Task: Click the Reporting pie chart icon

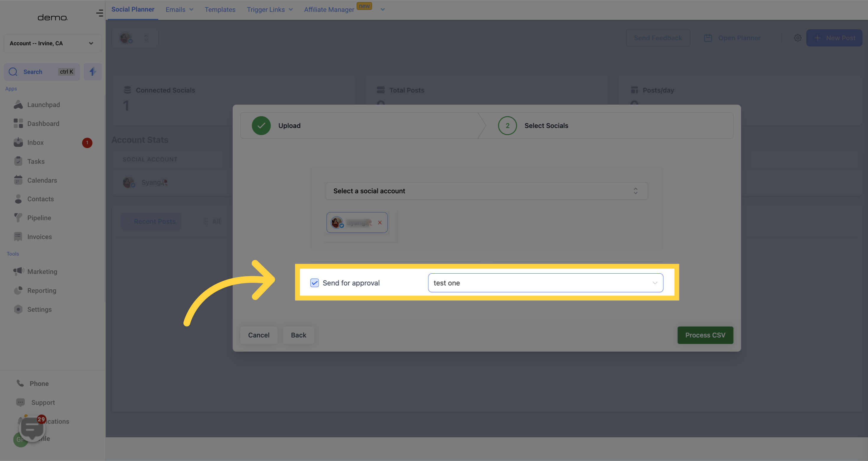Action: click(x=18, y=290)
